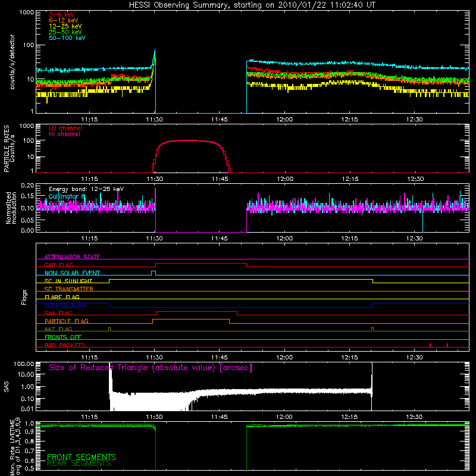476x476 pixels.
Task: Select the yellow 12-25 keV legend entry
Action: [65, 26]
